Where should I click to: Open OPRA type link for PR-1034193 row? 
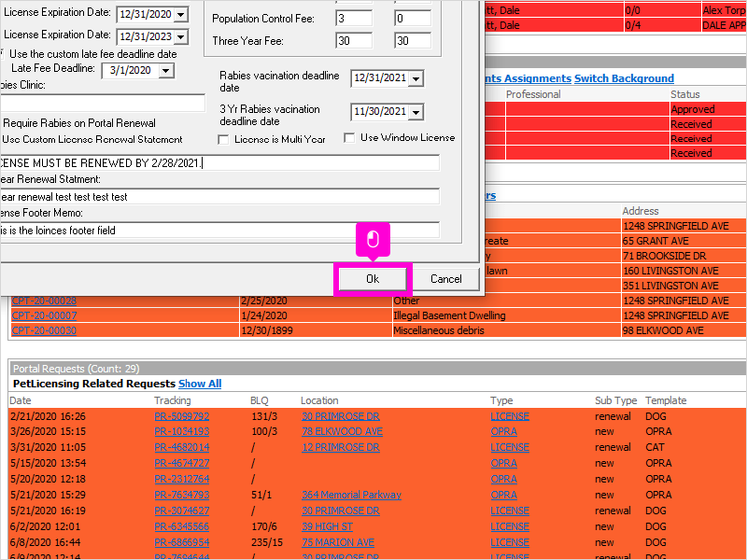pos(503,431)
